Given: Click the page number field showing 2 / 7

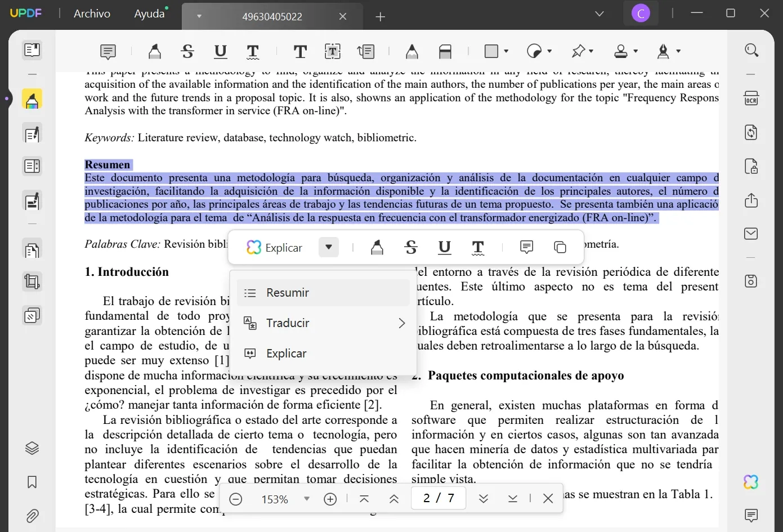Looking at the screenshot, I should [439, 498].
